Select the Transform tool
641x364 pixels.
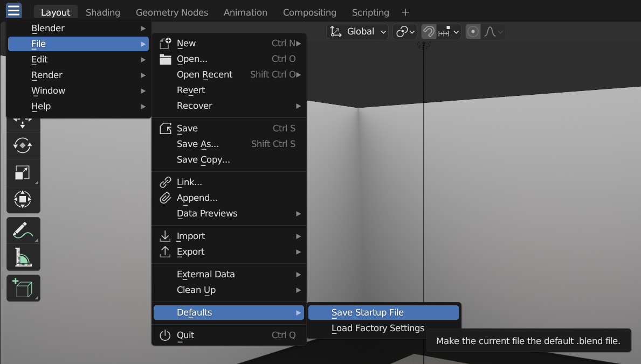click(23, 199)
